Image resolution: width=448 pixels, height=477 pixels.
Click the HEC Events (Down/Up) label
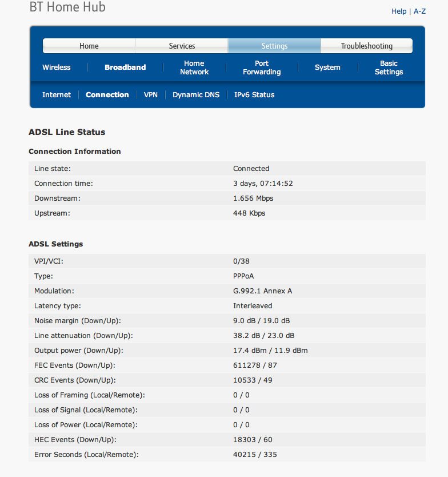pyautogui.click(x=75, y=440)
